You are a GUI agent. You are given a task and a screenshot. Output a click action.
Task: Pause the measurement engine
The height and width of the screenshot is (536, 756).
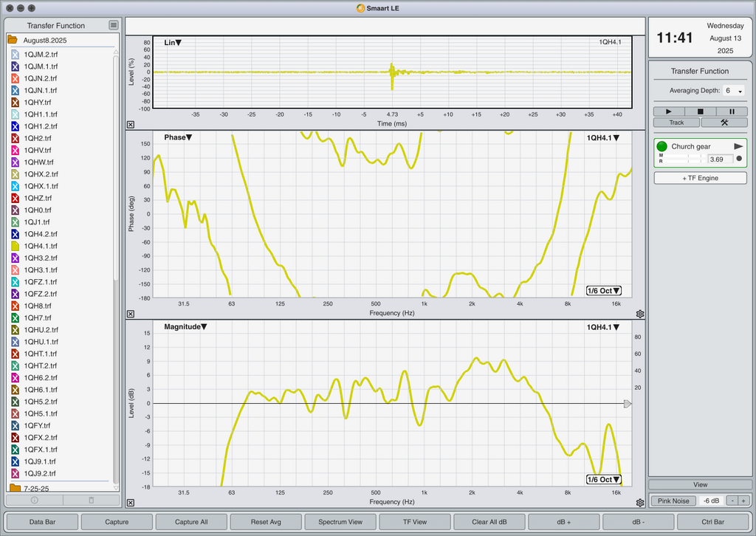(732, 111)
